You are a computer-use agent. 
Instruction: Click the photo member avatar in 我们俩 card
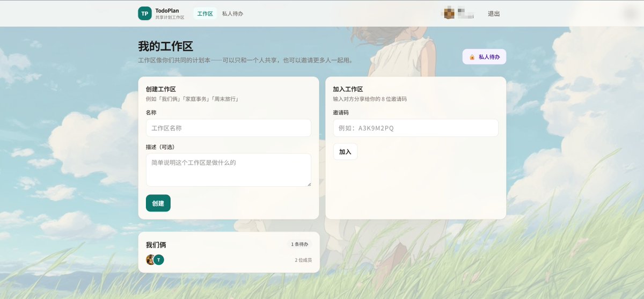pos(151,260)
